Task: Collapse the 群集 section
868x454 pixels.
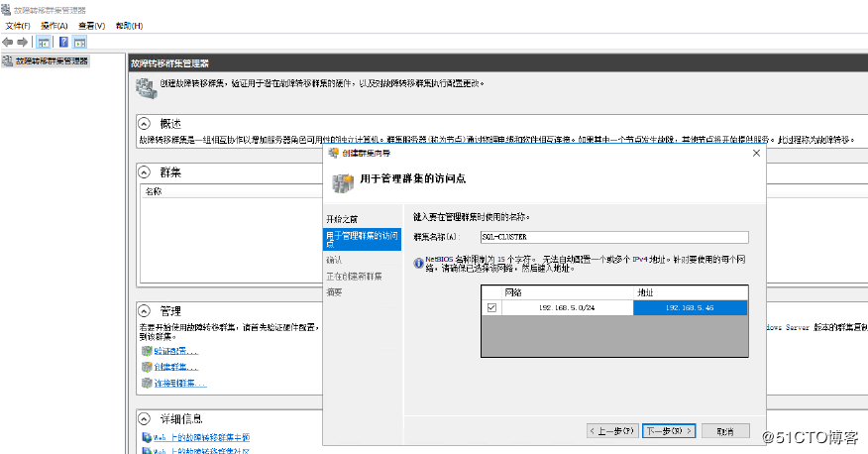Action: coord(144,172)
